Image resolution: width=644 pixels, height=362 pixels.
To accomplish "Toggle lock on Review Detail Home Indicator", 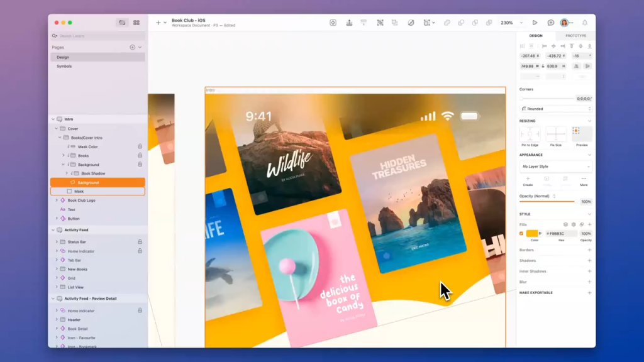I will tap(140, 310).
